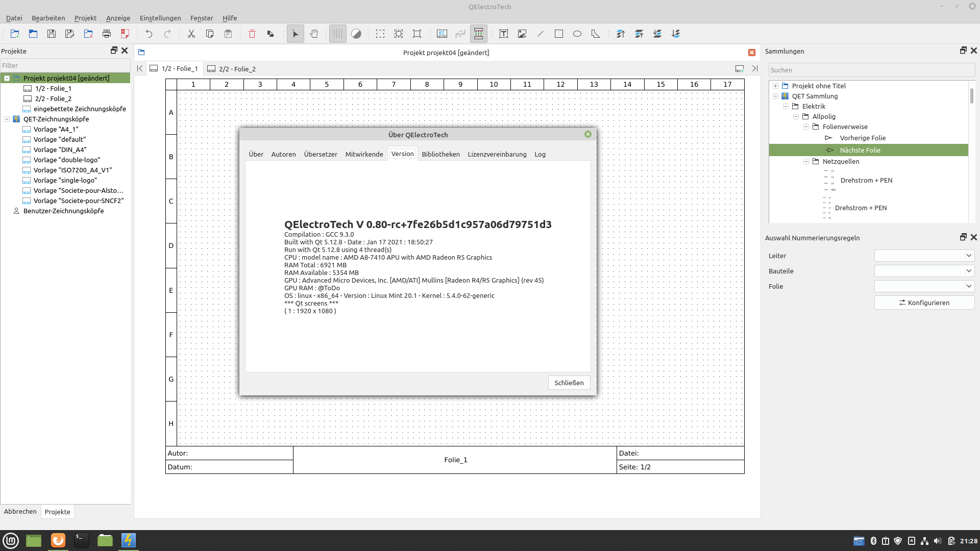This screenshot has height=551, width=980.
Task: Click the Suchen search field
Action: (x=871, y=70)
